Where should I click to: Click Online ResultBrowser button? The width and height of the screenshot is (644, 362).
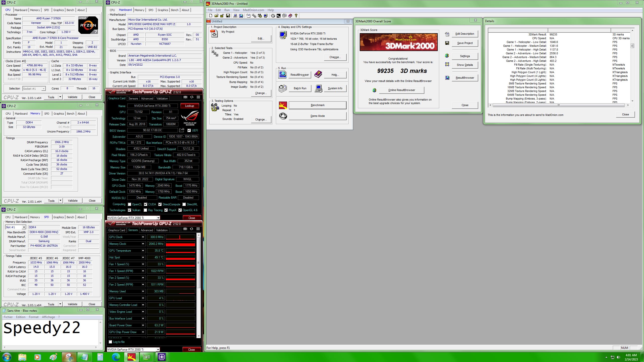point(401,90)
